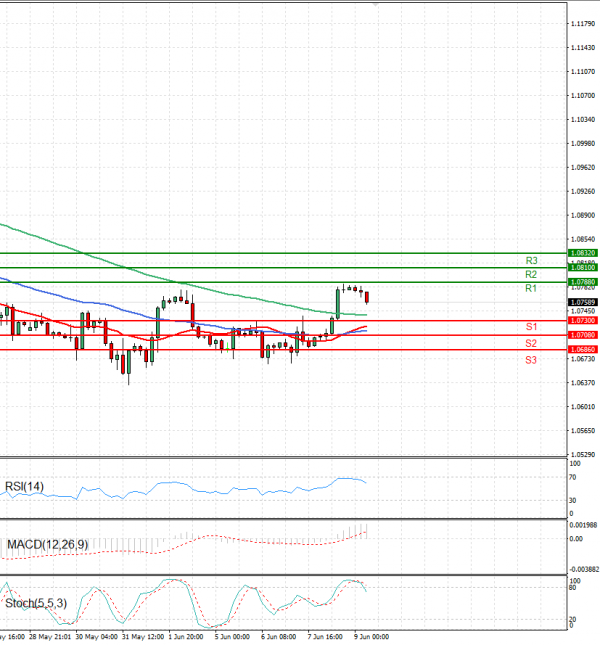The width and height of the screenshot is (600, 645).
Task: Click the 1.05290 price axis value
Action: (583, 455)
